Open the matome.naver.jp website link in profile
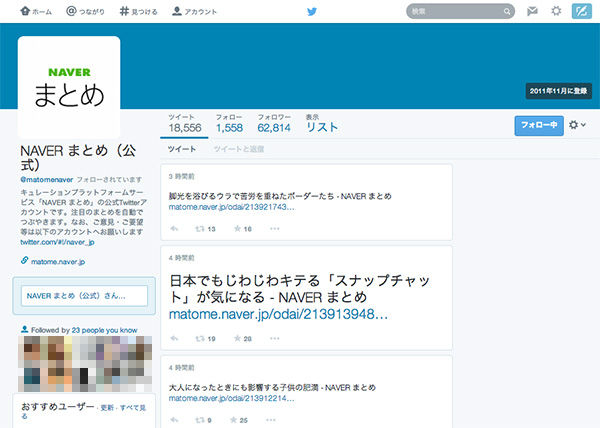Screen dimensions: 600x428 (x=58, y=262)
